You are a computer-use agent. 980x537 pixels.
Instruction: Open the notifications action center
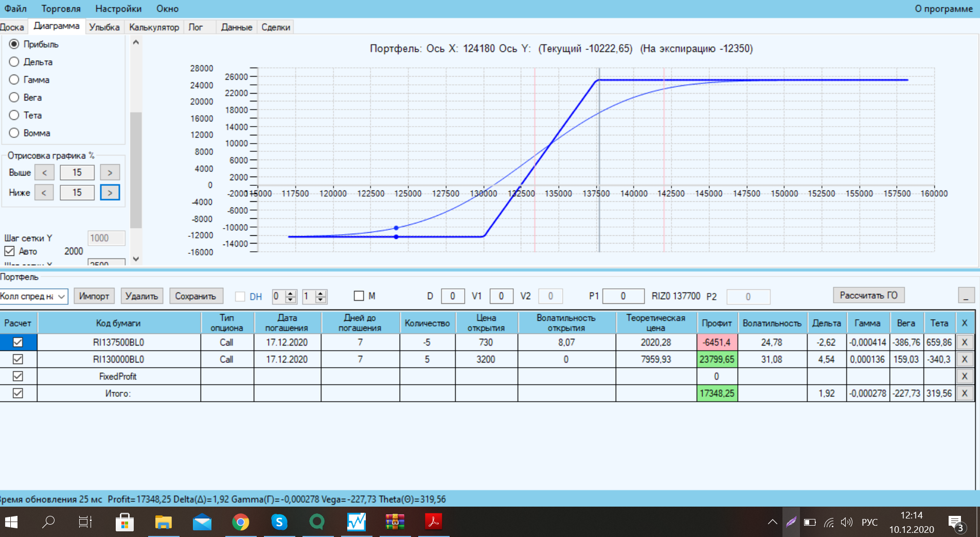click(x=956, y=523)
